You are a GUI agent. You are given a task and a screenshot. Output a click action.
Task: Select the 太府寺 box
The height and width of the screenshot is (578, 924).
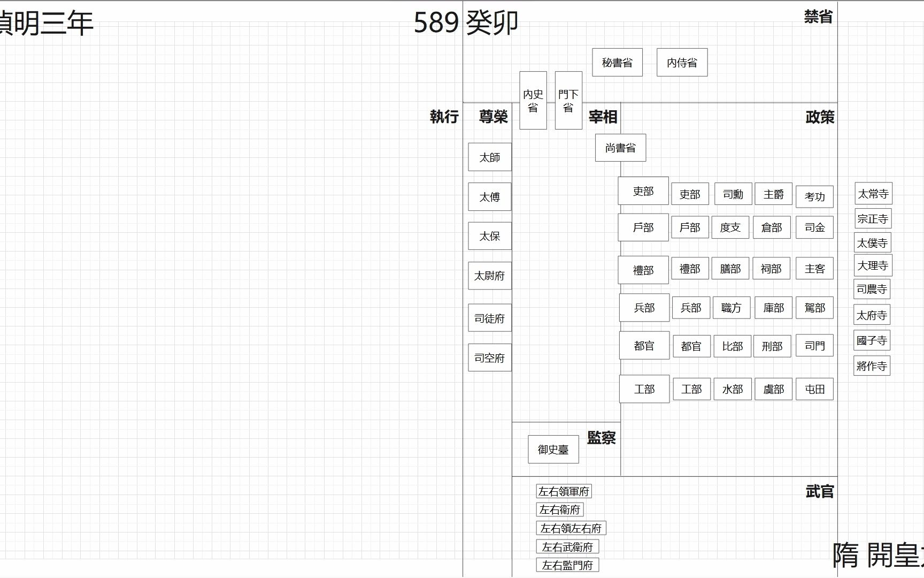(872, 315)
